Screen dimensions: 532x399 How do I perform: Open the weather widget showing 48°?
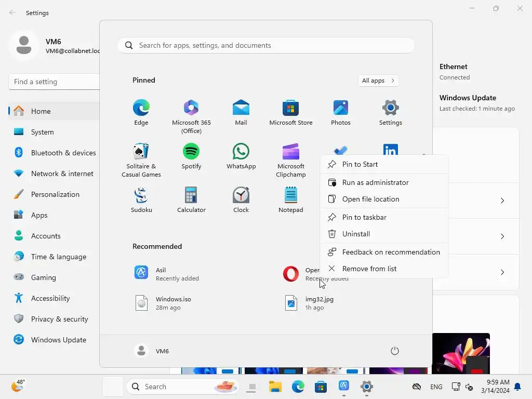(x=18, y=386)
